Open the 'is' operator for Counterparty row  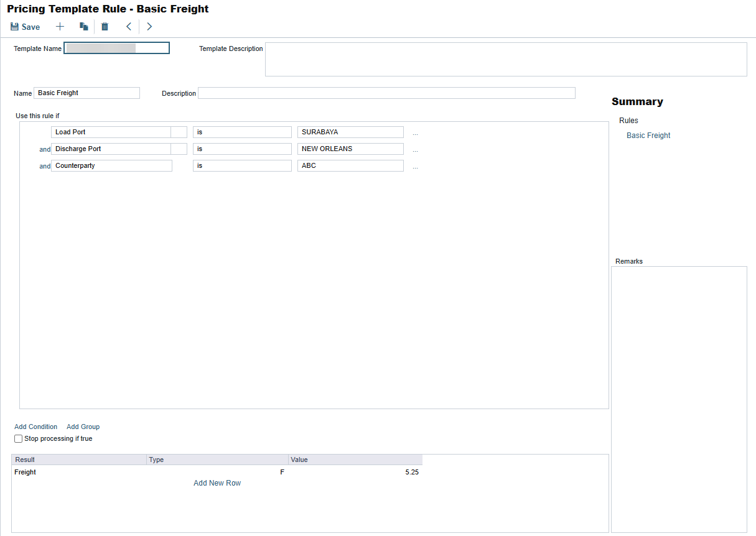click(x=241, y=166)
